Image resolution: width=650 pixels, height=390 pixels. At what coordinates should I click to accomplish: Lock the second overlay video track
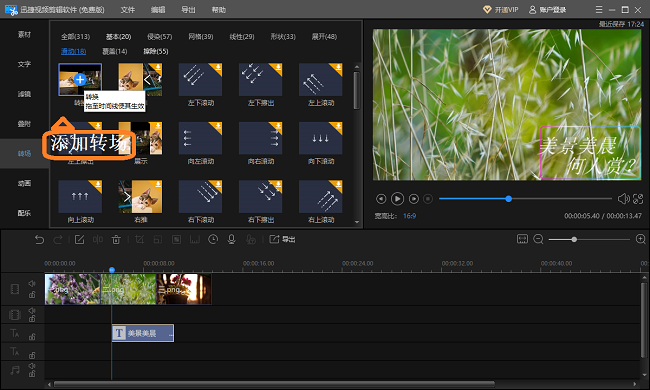[32, 318]
